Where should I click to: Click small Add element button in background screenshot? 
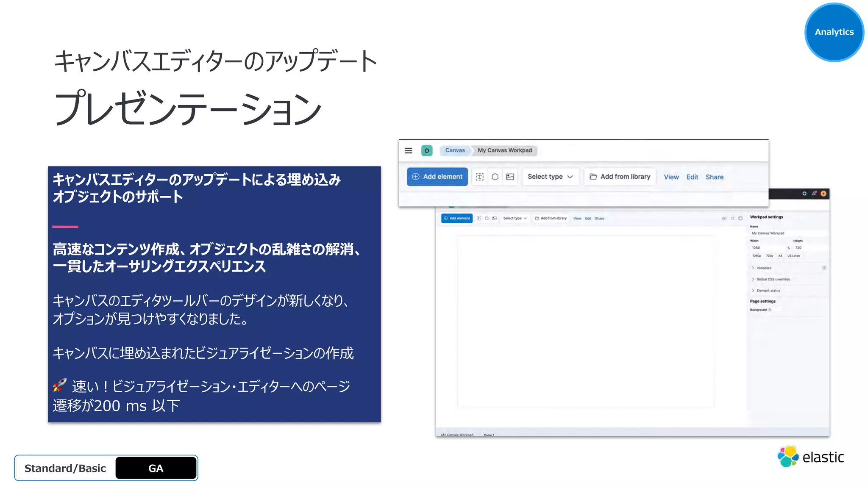tap(456, 218)
